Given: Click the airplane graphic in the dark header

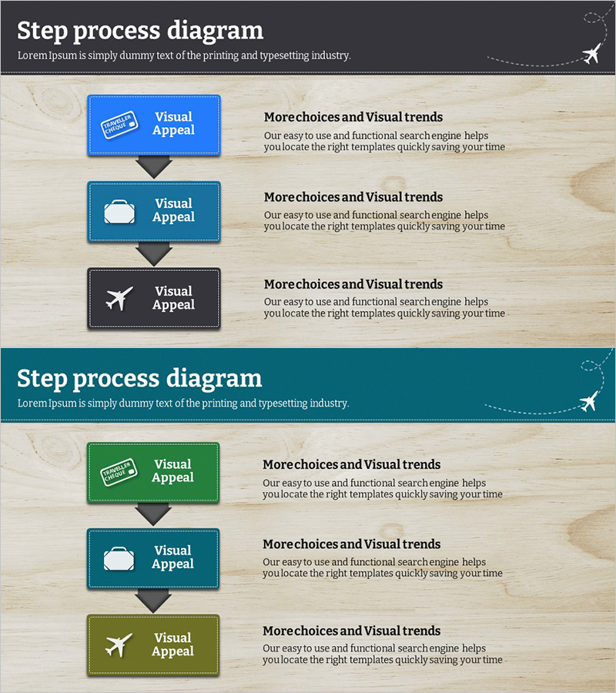Looking at the screenshot, I should coord(591,54).
